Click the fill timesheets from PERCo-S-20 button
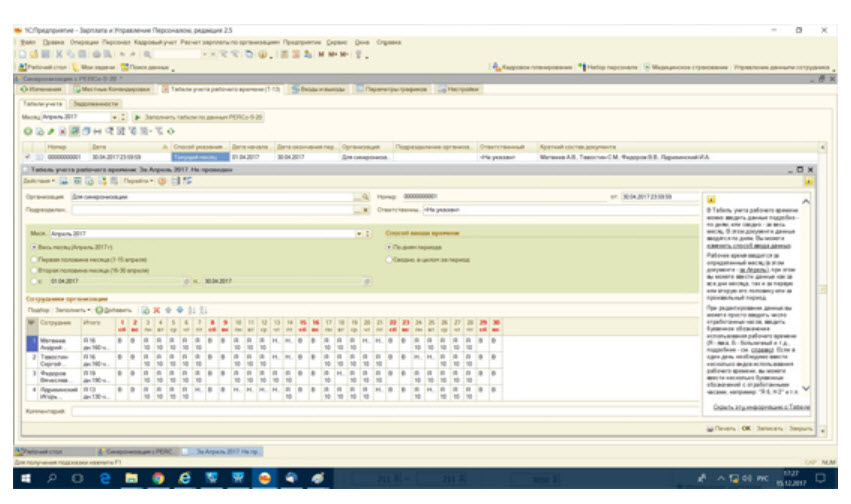Viewport: 851px width, 504px height. pyautogui.click(x=198, y=117)
